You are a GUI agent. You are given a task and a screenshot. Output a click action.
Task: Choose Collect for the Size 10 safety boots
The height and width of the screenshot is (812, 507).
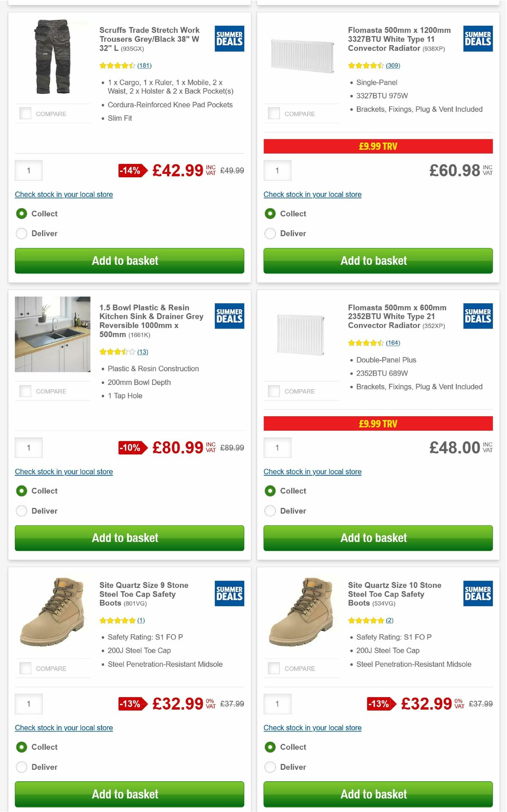tap(270, 747)
